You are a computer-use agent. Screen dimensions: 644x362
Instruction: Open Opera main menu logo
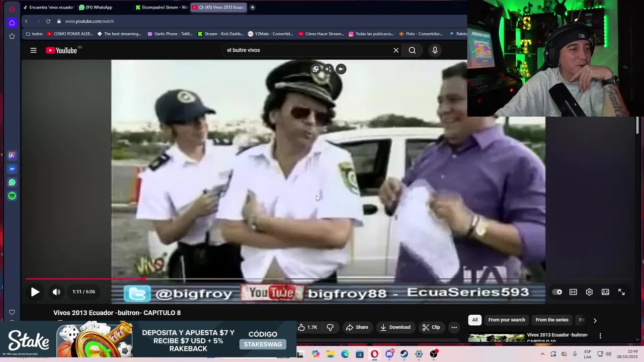pyautogui.click(x=12, y=9)
